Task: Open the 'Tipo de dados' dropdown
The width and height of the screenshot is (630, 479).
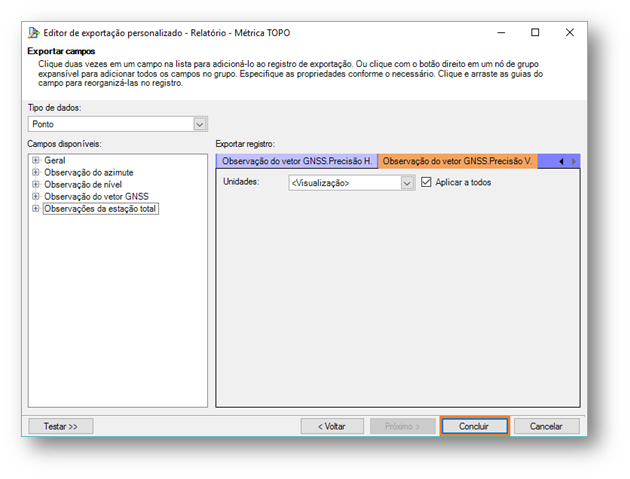Action: (x=200, y=124)
